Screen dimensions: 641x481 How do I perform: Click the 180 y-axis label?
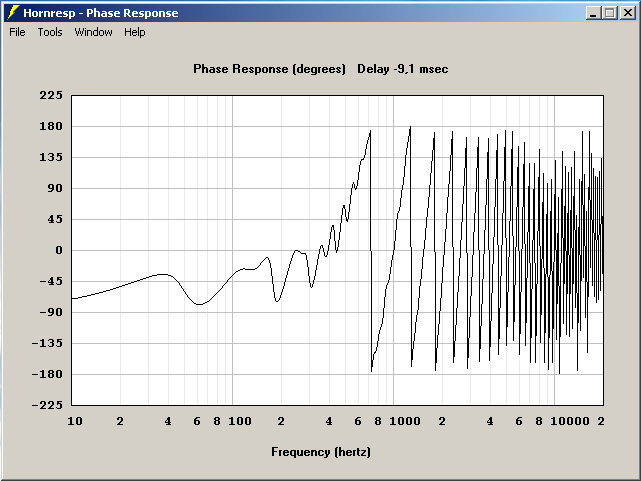51,126
